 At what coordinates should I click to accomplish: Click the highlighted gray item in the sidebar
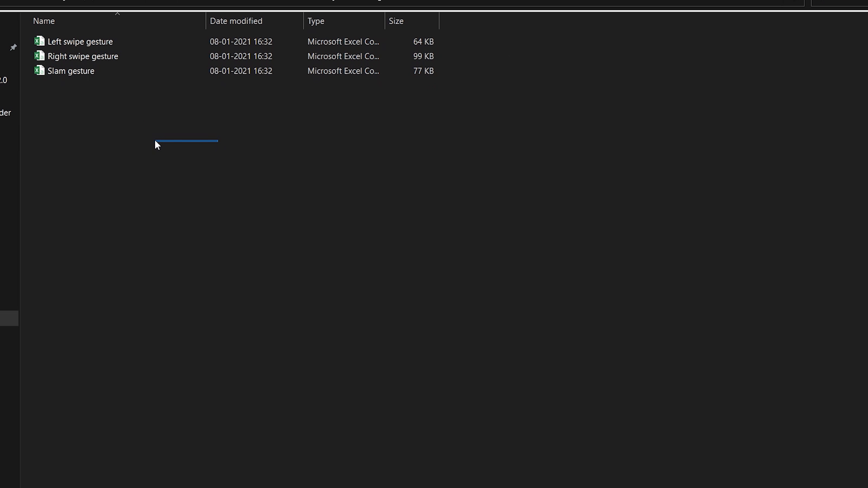coord(9,318)
